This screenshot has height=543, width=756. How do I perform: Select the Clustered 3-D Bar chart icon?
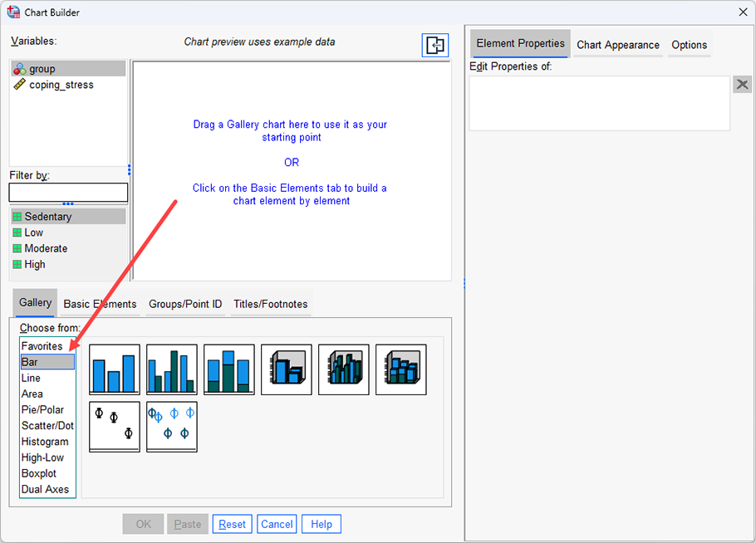coord(343,369)
